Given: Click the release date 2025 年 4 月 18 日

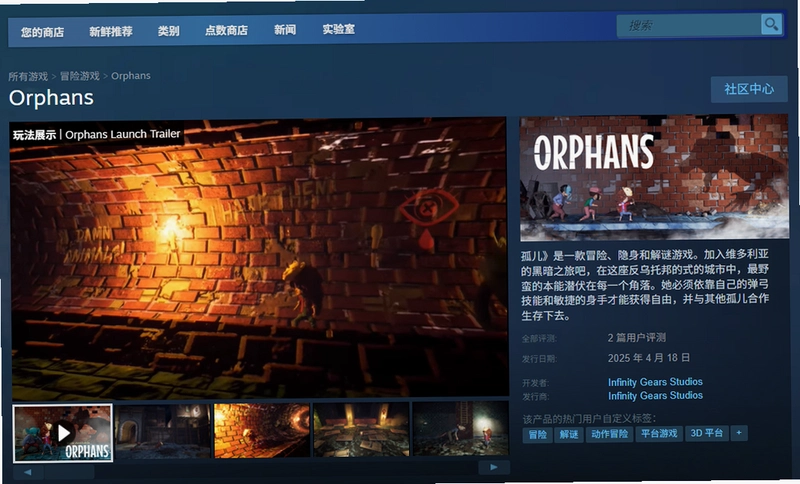Looking at the screenshot, I should point(648,358).
